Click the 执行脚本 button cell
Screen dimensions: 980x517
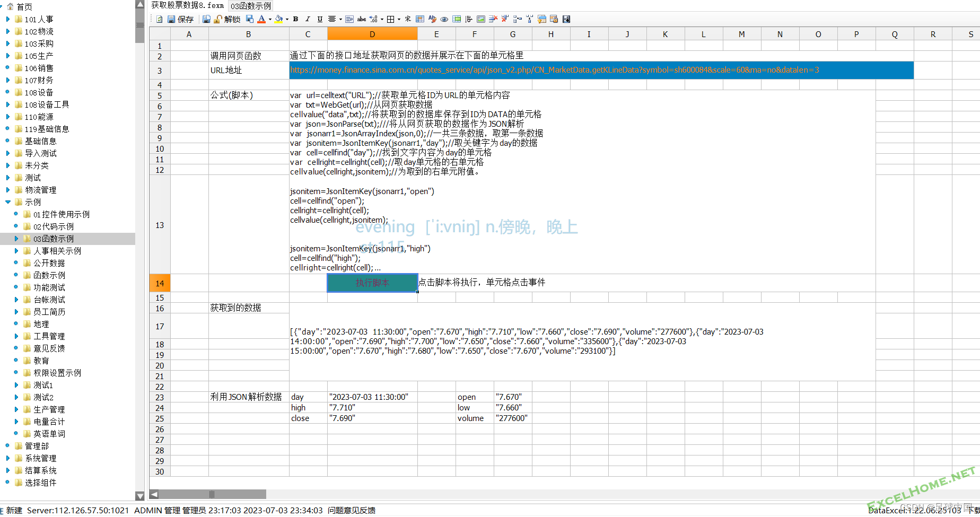pyautogui.click(x=372, y=283)
